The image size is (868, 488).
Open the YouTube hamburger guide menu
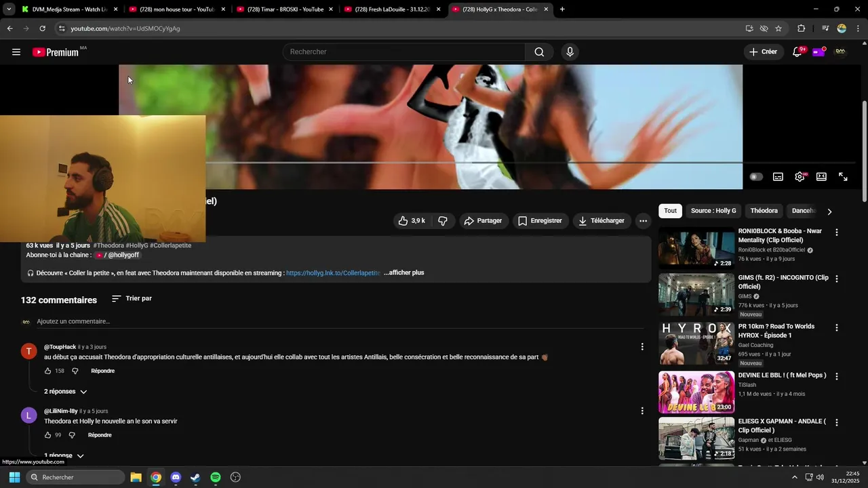16,52
